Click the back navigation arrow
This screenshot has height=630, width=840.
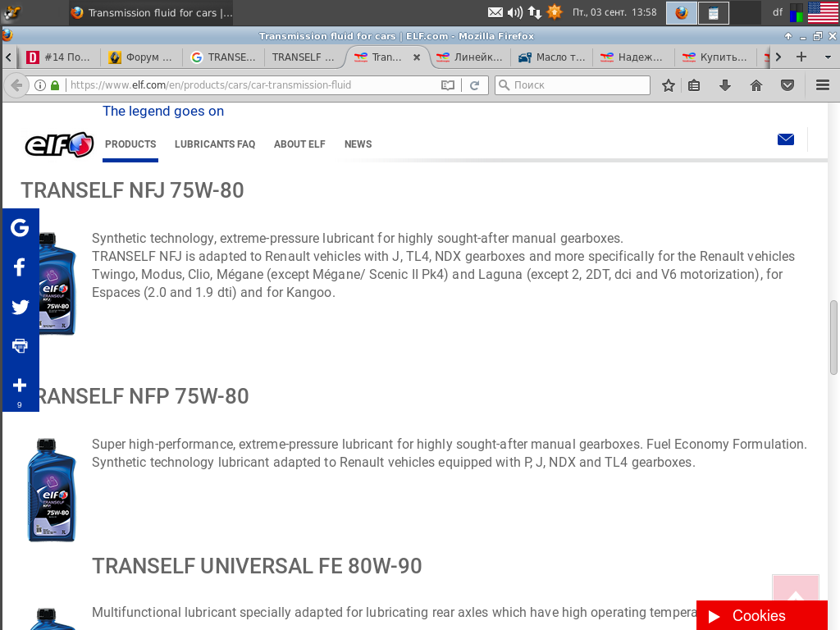click(16, 85)
